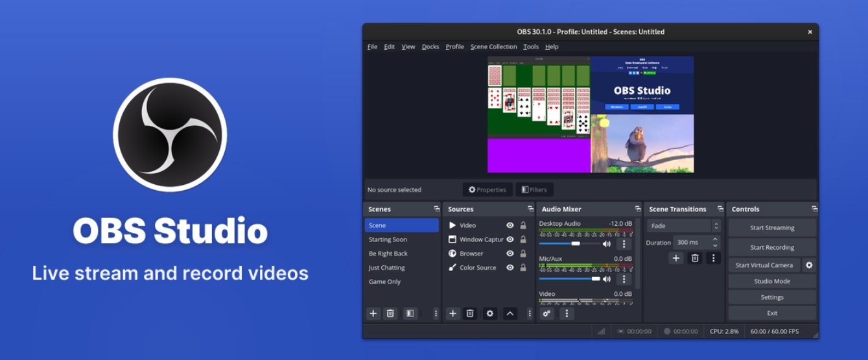Click Start Streaming button
The image size is (868, 360).
(772, 228)
